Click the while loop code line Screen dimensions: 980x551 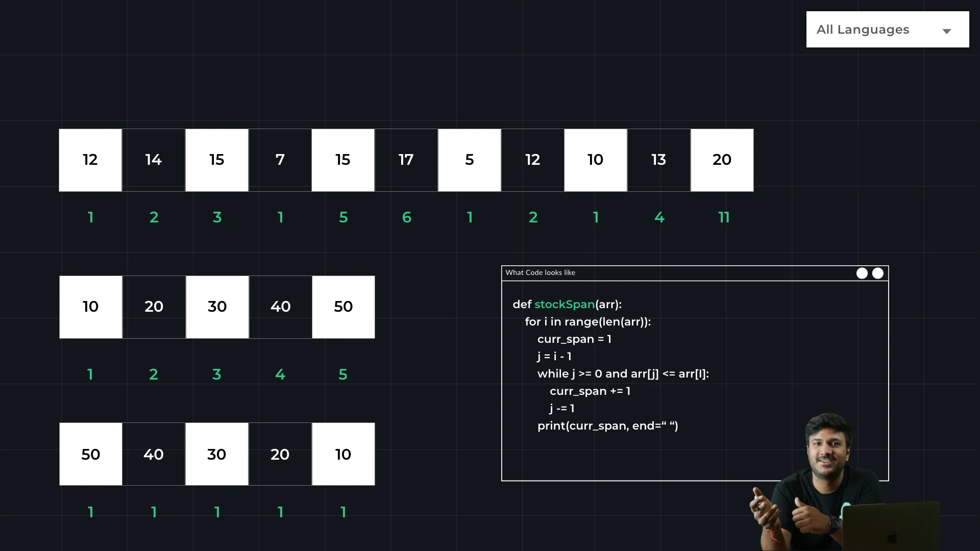[x=623, y=374]
